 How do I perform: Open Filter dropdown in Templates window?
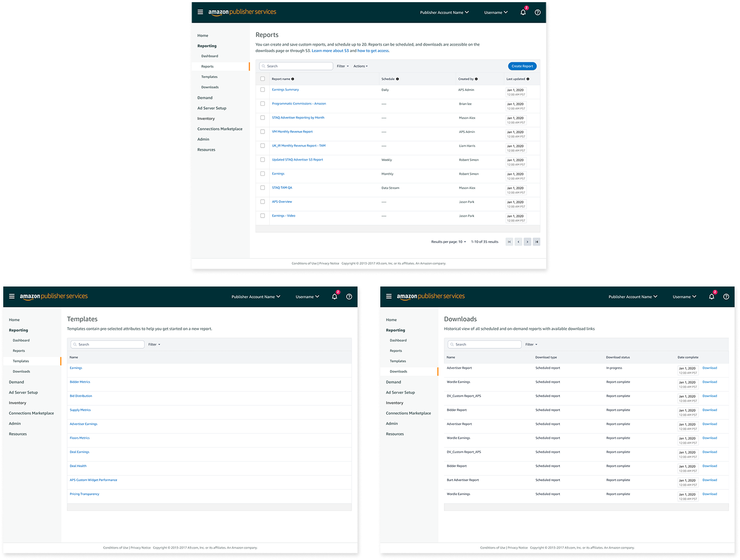click(155, 345)
